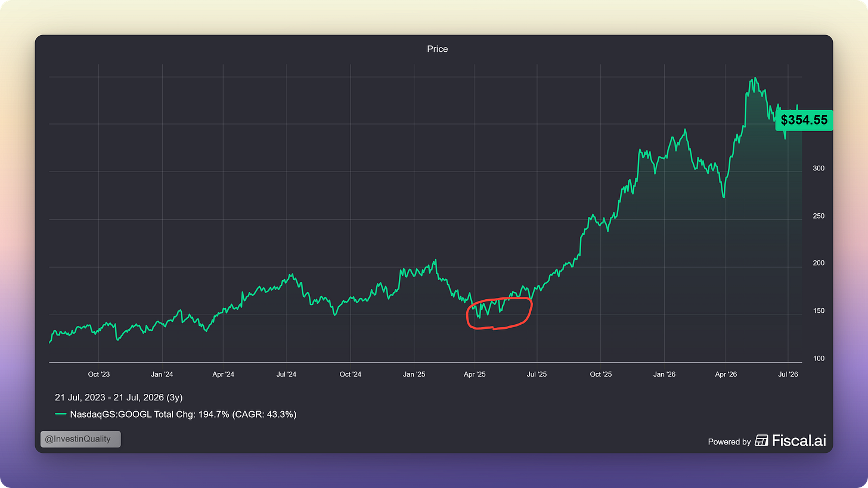Image resolution: width=868 pixels, height=488 pixels.
Task: Click the @InvestinQuality watermark badge
Action: pyautogui.click(x=80, y=439)
